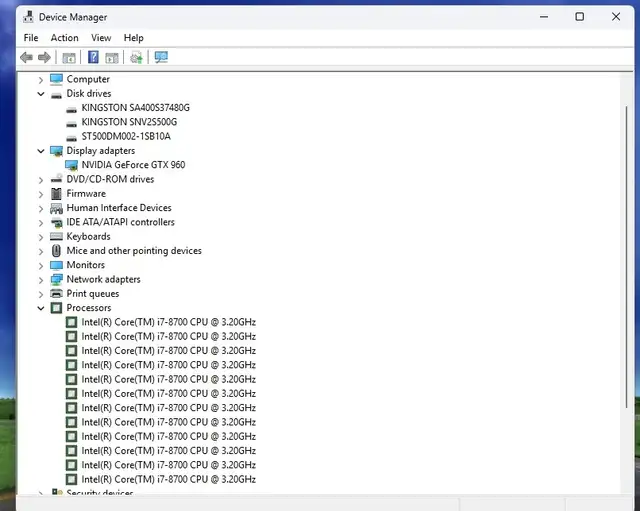The width and height of the screenshot is (640, 511).
Task: Click the Update device driver toolbar icon
Action: 136,58
